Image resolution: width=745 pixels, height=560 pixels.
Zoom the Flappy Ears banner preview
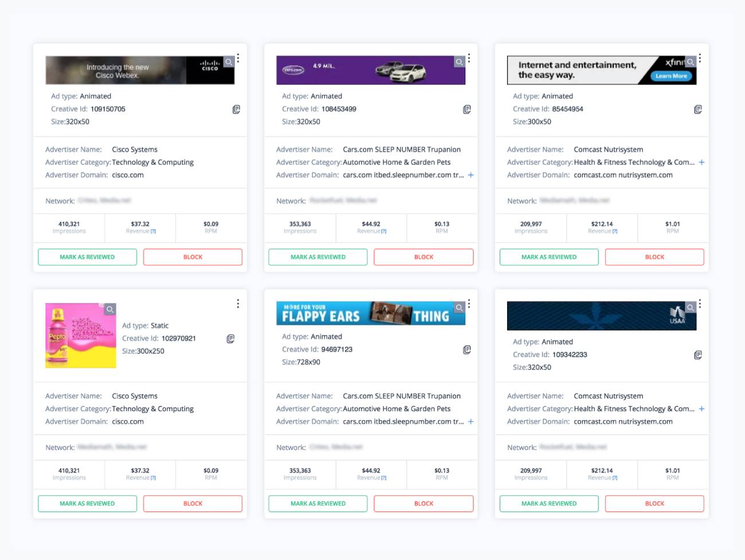pyautogui.click(x=460, y=307)
